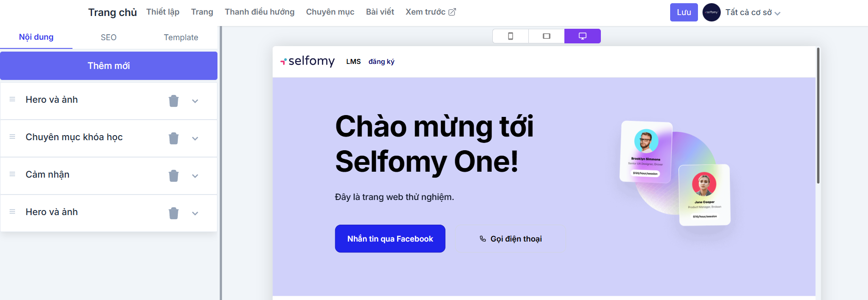Switch to the SEO tab

point(108,37)
